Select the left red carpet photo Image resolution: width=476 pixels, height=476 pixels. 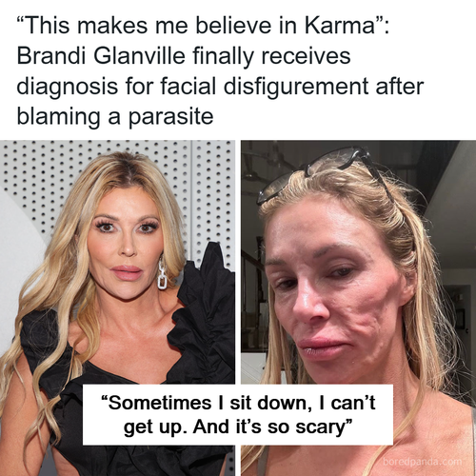click(117, 307)
